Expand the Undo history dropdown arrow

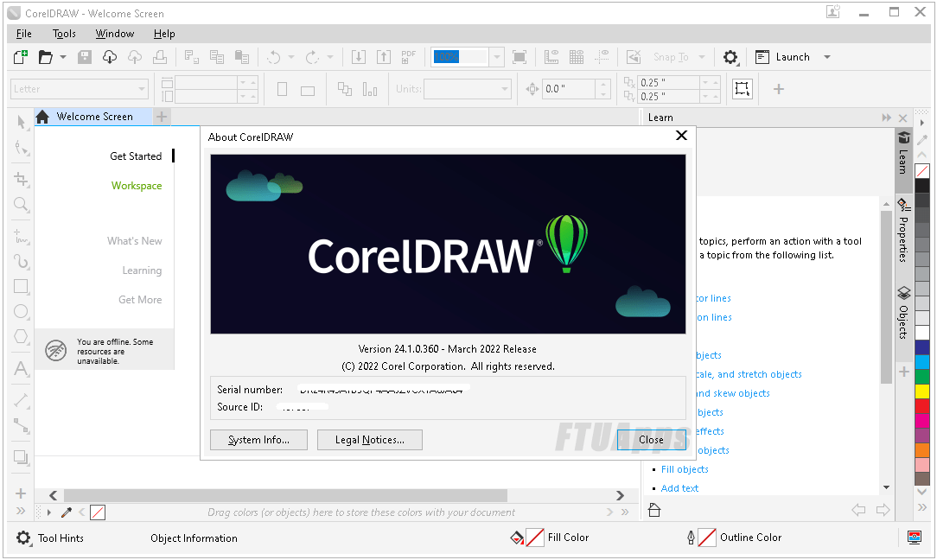tap(291, 57)
